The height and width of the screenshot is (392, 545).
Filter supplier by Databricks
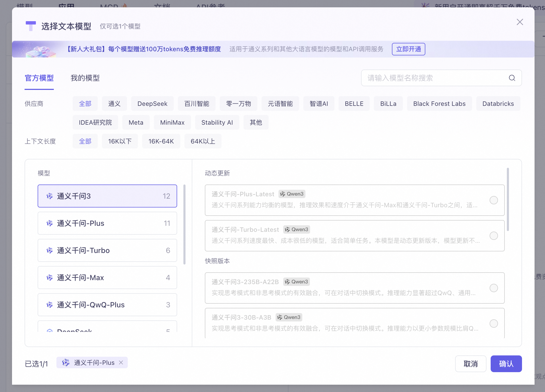coord(498,104)
